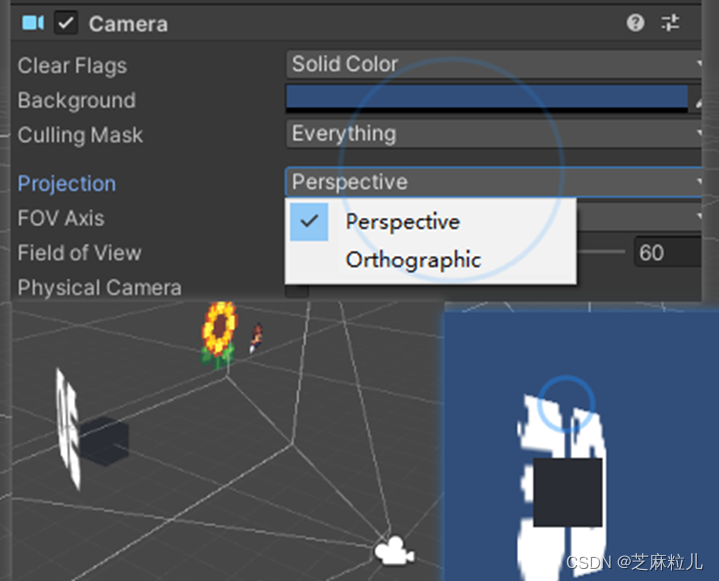The height and width of the screenshot is (581, 719).
Task: Open Camera component help reference
Action: 635,22
